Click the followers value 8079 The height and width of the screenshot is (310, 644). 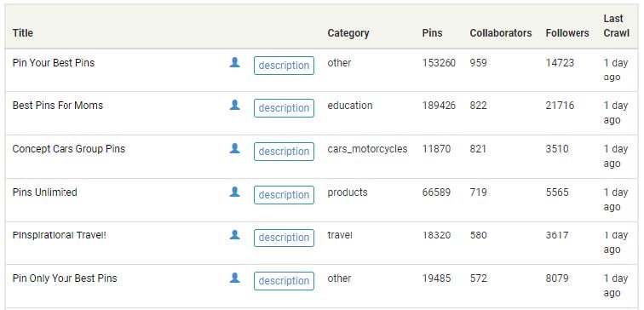coord(557,278)
